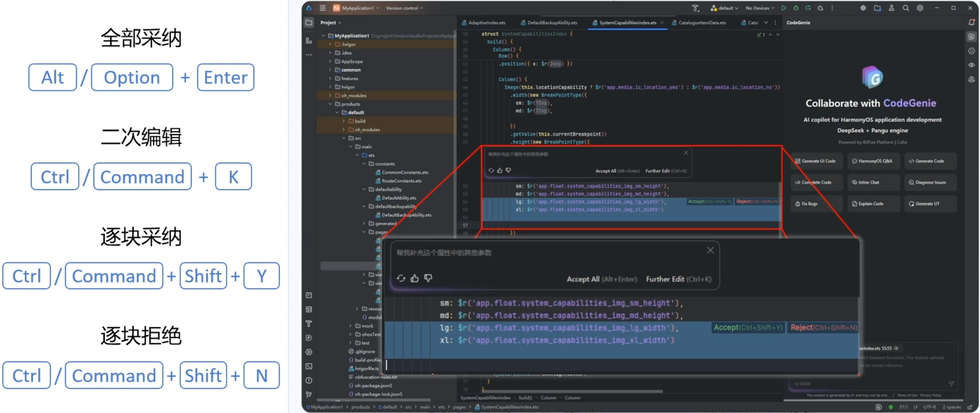Image resolution: width=980 pixels, height=413 pixels.
Task: Open RouteConstants.ets in project tree
Action: point(398,181)
